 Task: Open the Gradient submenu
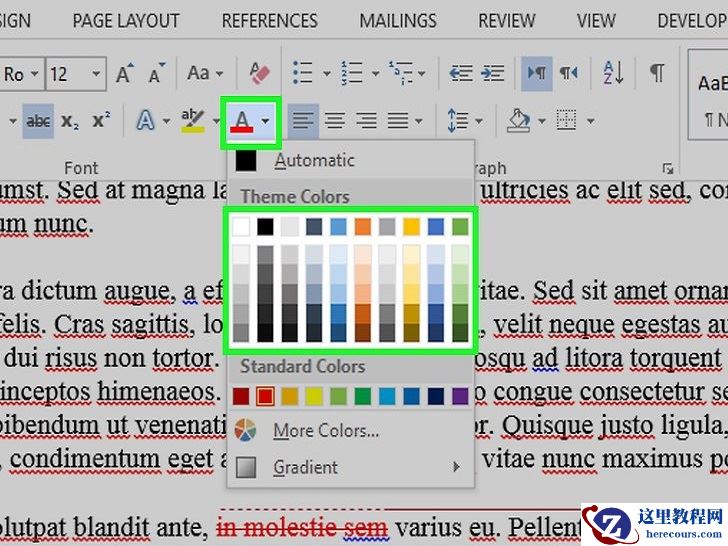(x=351, y=467)
